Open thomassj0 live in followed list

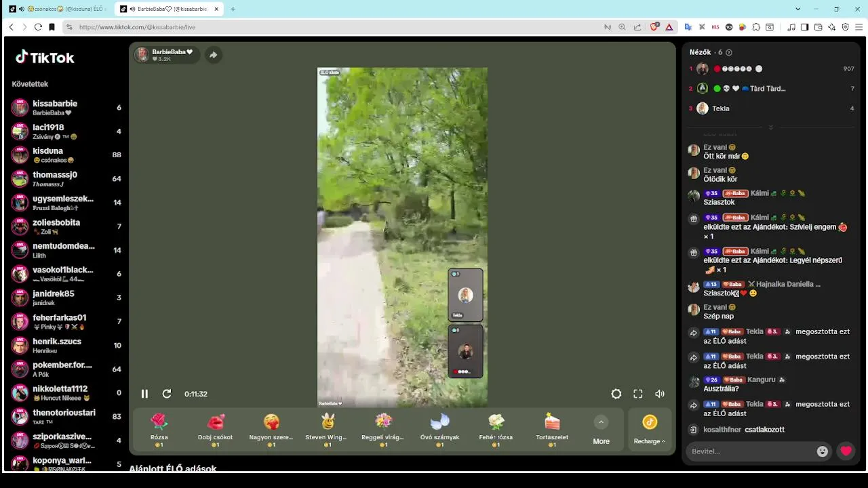click(67, 179)
